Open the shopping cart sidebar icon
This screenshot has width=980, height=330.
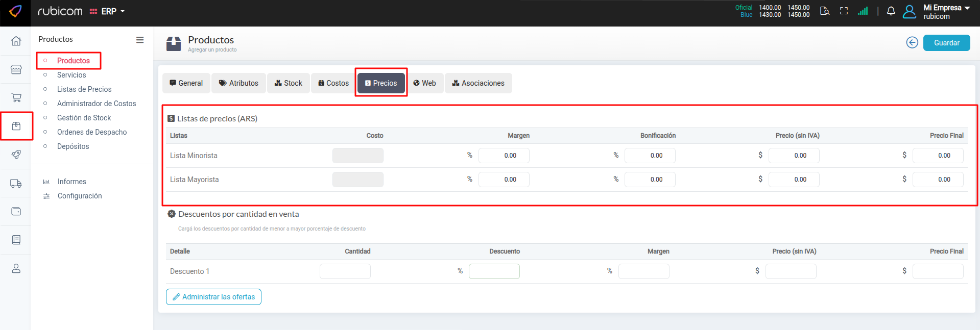click(x=16, y=97)
